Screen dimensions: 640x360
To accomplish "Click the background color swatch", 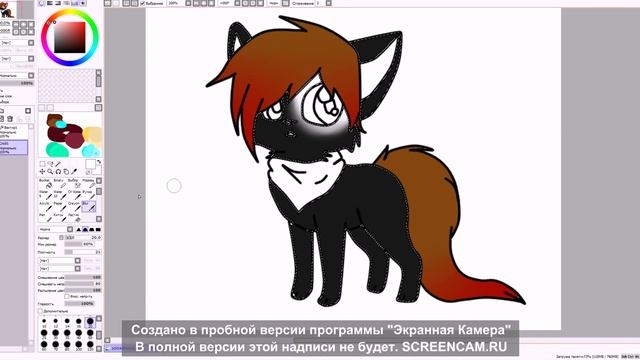I will [x=96, y=170].
